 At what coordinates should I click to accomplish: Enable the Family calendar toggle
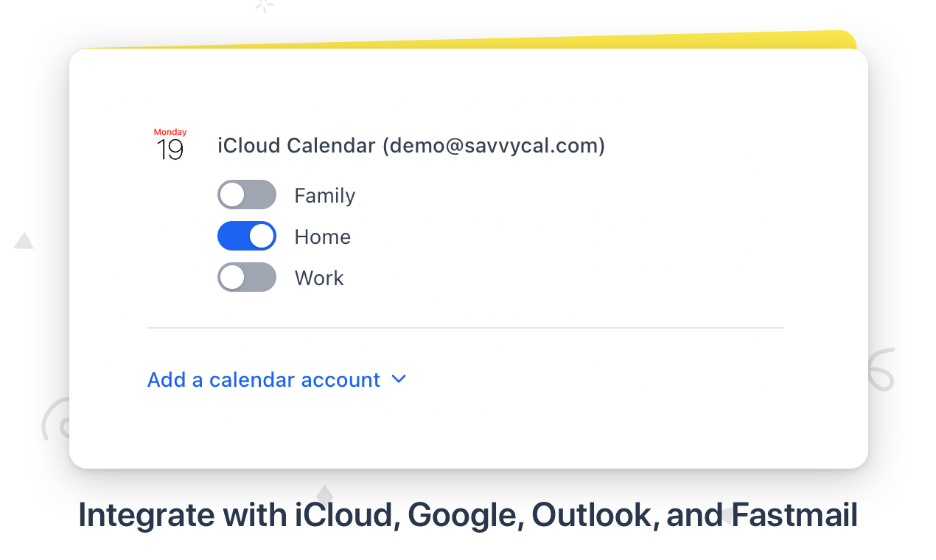246,195
